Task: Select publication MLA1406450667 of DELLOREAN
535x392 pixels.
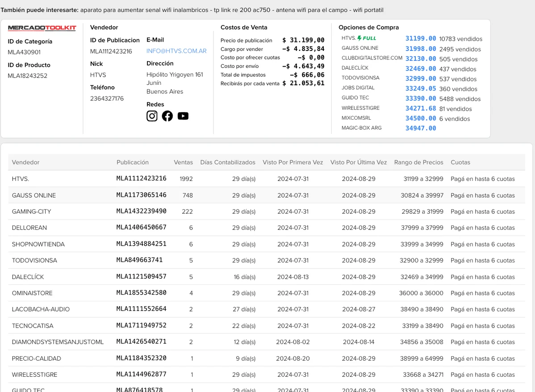Action: (x=141, y=227)
